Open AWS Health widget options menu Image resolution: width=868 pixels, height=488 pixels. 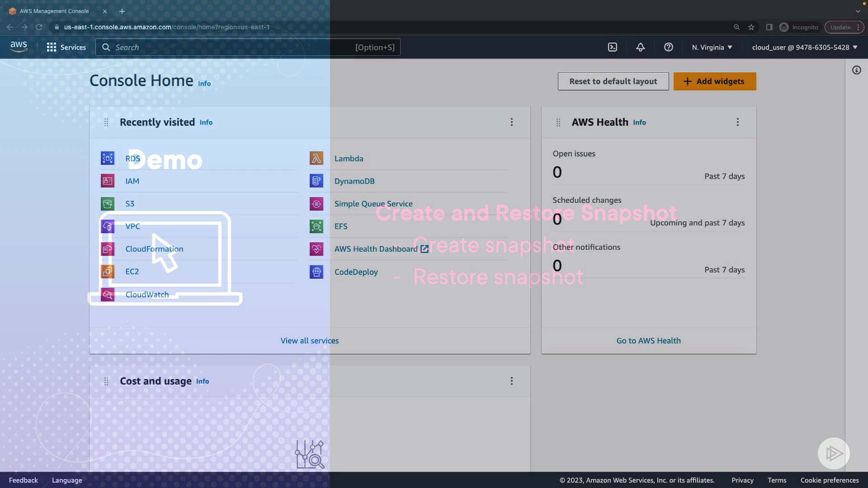(x=737, y=122)
